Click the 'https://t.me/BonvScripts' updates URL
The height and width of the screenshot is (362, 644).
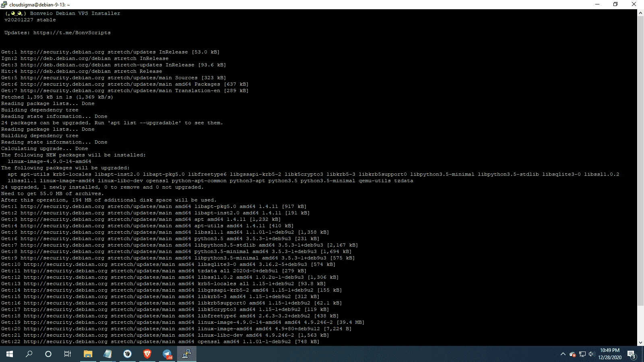(72, 33)
